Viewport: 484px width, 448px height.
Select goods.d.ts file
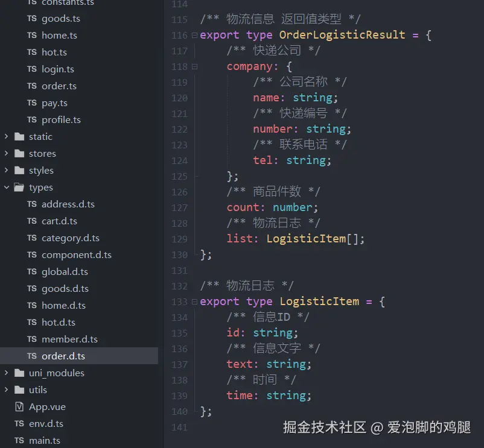(65, 289)
